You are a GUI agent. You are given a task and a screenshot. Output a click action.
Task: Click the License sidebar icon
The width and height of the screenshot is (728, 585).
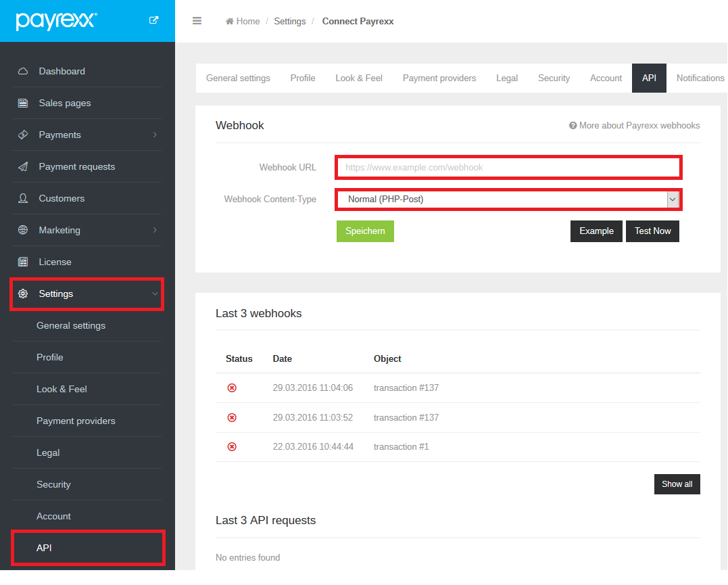pyautogui.click(x=23, y=262)
